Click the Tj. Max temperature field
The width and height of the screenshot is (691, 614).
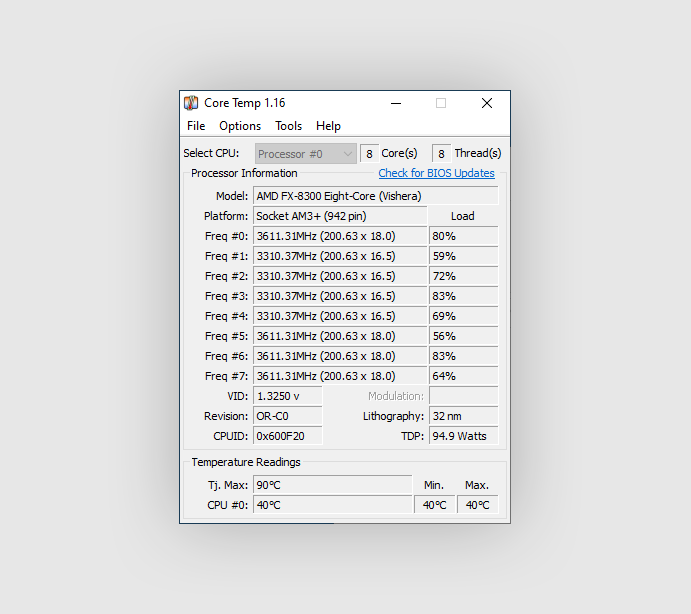[x=332, y=485]
